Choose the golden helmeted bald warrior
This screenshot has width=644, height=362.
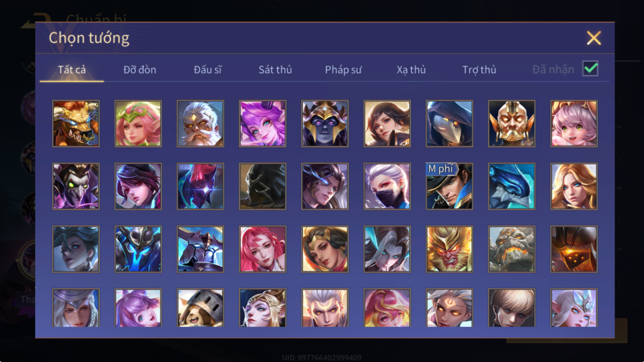coord(511,123)
